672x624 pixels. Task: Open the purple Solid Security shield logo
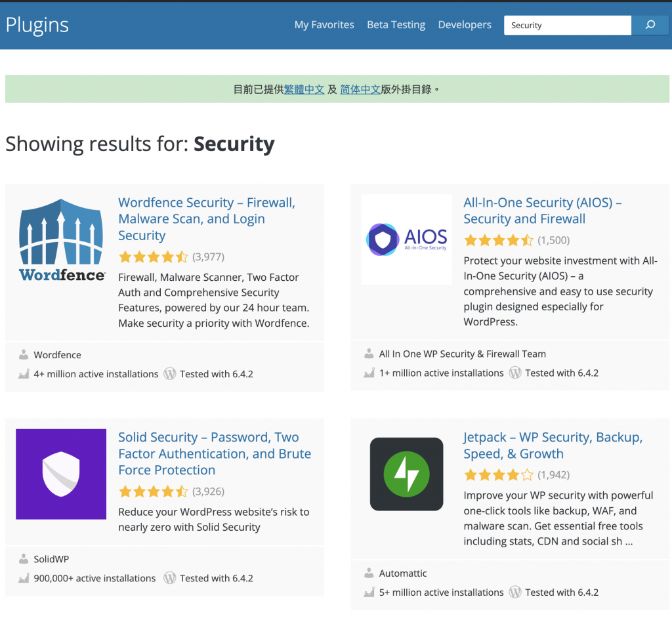(61, 474)
